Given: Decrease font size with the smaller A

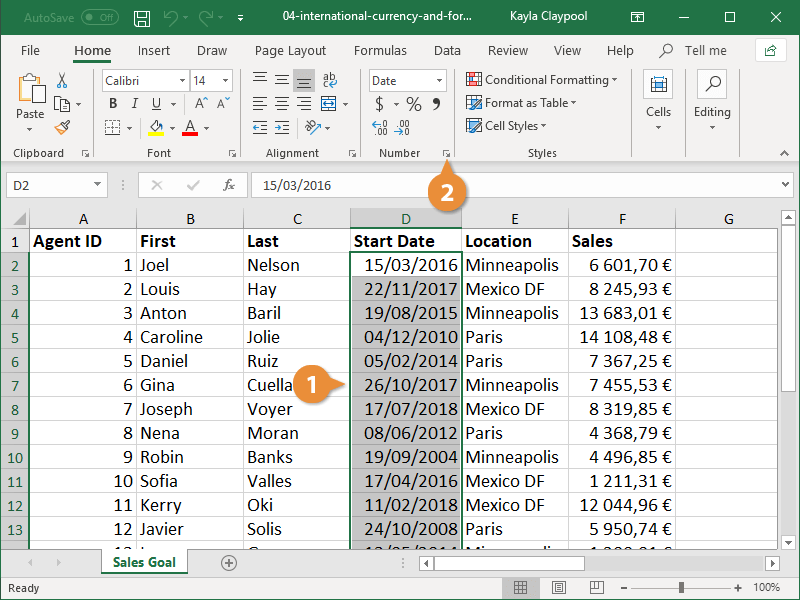Looking at the screenshot, I should (223, 104).
